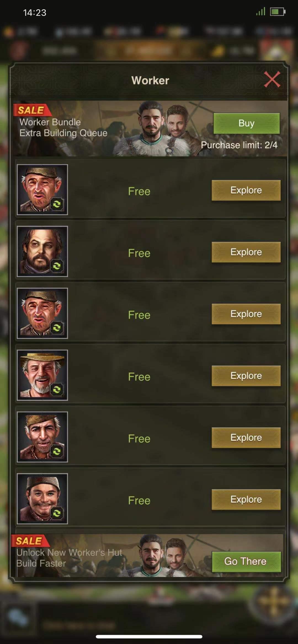Select the straw-hat worker portrait
This screenshot has width=298, height=644.
[x=42, y=375]
